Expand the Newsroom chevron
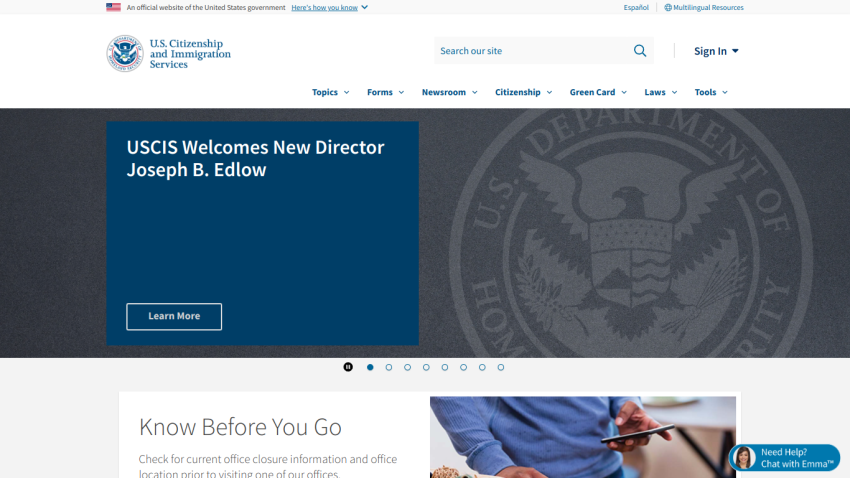 [x=474, y=93]
